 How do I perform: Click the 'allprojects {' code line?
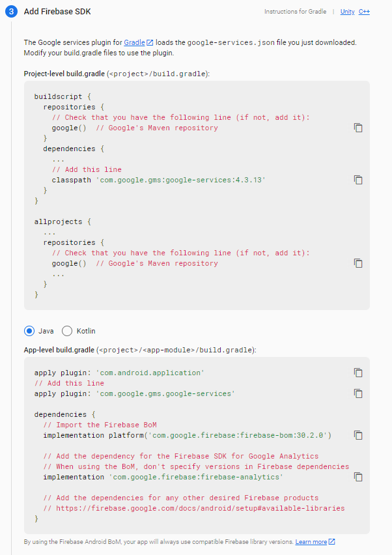(63, 221)
